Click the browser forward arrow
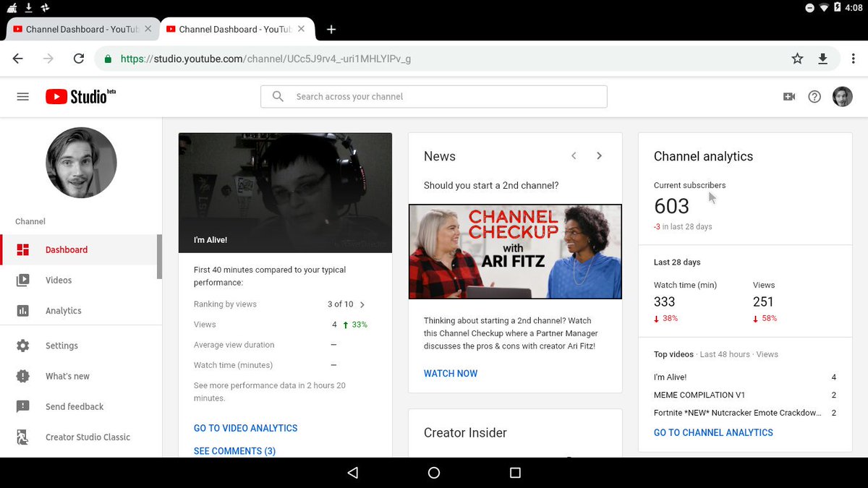This screenshot has height=488, width=868. 48,59
